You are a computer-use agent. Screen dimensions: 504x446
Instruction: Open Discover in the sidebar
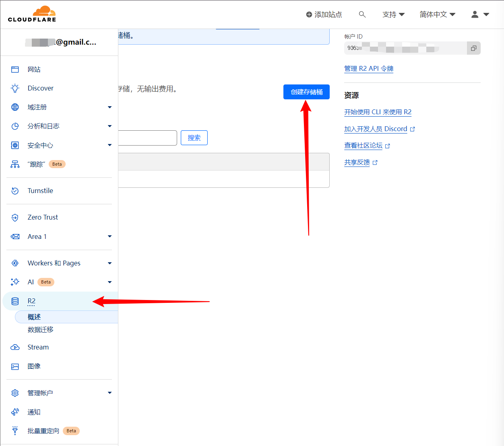click(40, 88)
